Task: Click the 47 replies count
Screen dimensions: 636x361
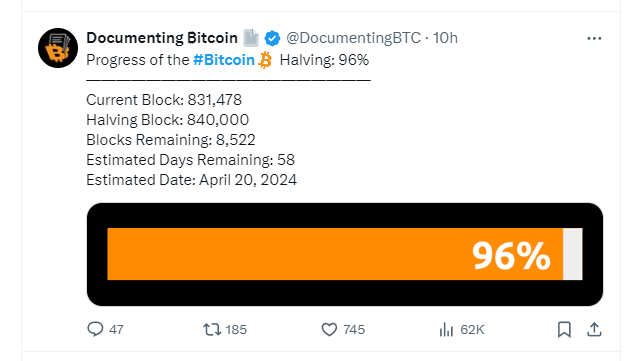Action: coord(116,329)
